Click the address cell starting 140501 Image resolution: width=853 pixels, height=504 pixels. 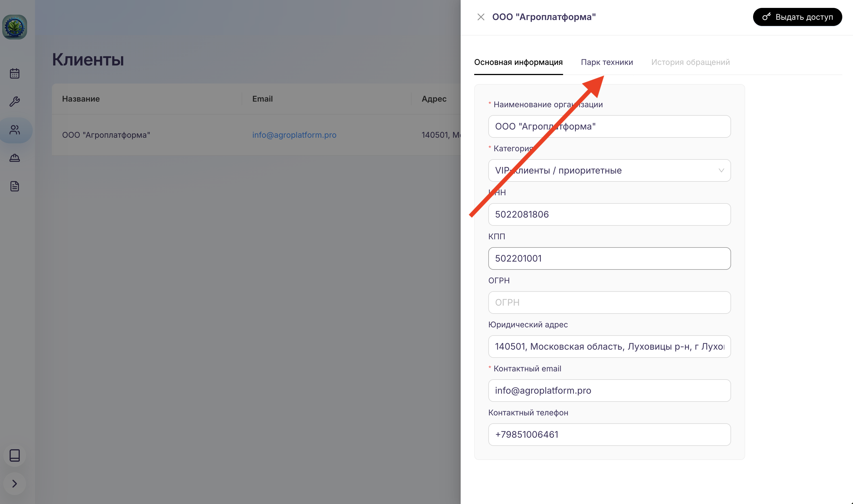point(441,135)
